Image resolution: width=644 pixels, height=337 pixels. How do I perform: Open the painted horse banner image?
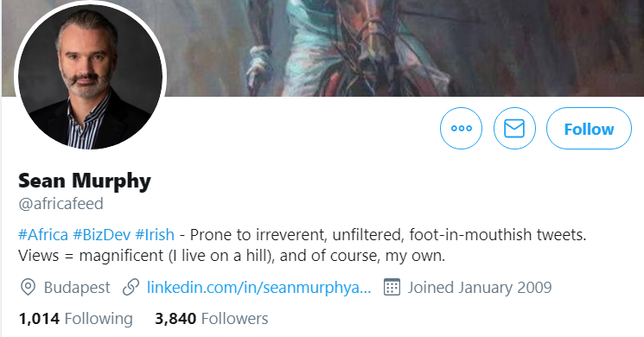(x=403, y=48)
